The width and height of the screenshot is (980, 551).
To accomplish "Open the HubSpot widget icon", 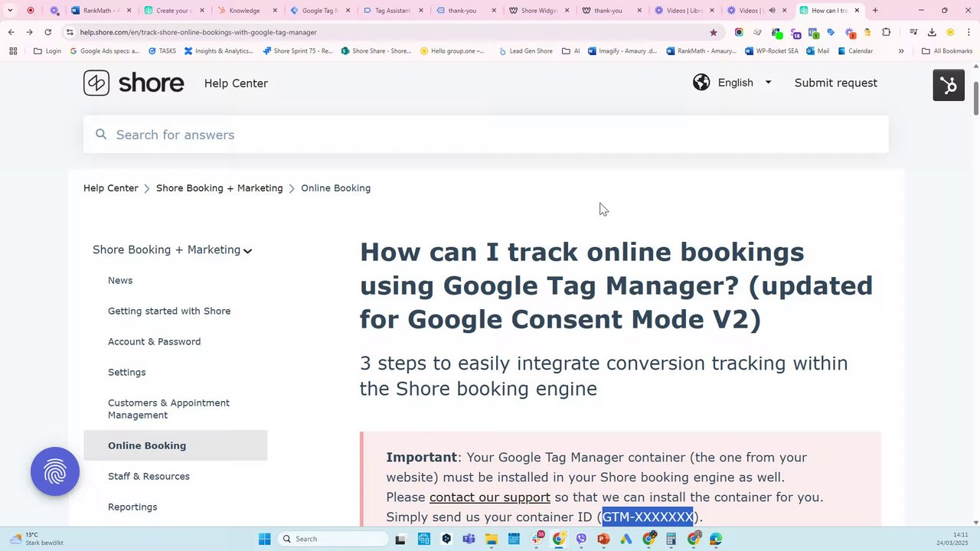I will (x=949, y=85).
